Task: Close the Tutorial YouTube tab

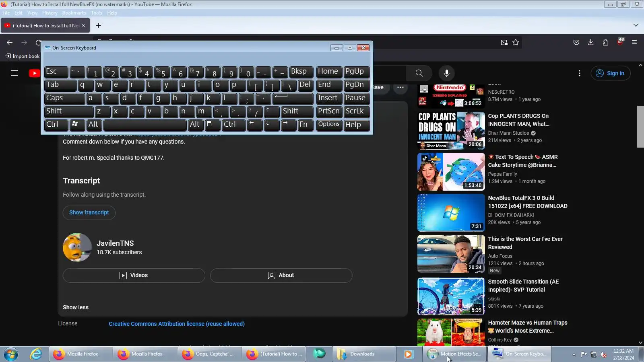Action: click(83, 25)
